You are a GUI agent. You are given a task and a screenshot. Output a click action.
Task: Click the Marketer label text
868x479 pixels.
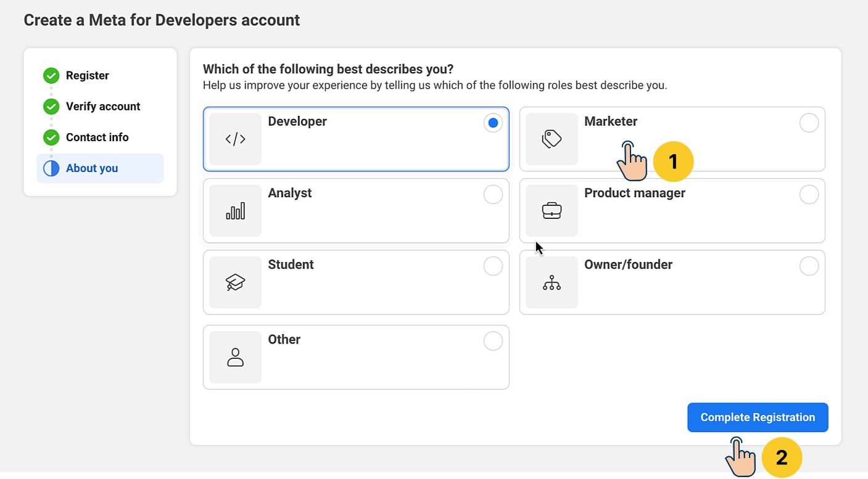click(x=611, y=121)
